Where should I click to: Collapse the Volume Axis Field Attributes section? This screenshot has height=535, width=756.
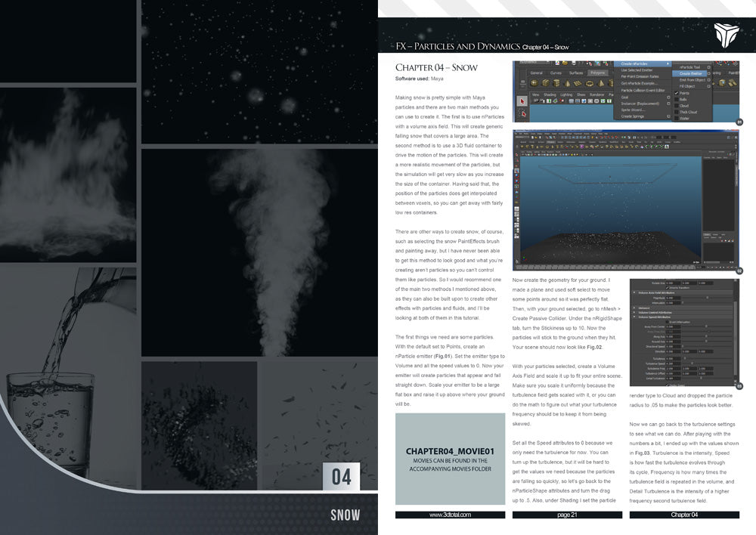[x=634, y=292]
